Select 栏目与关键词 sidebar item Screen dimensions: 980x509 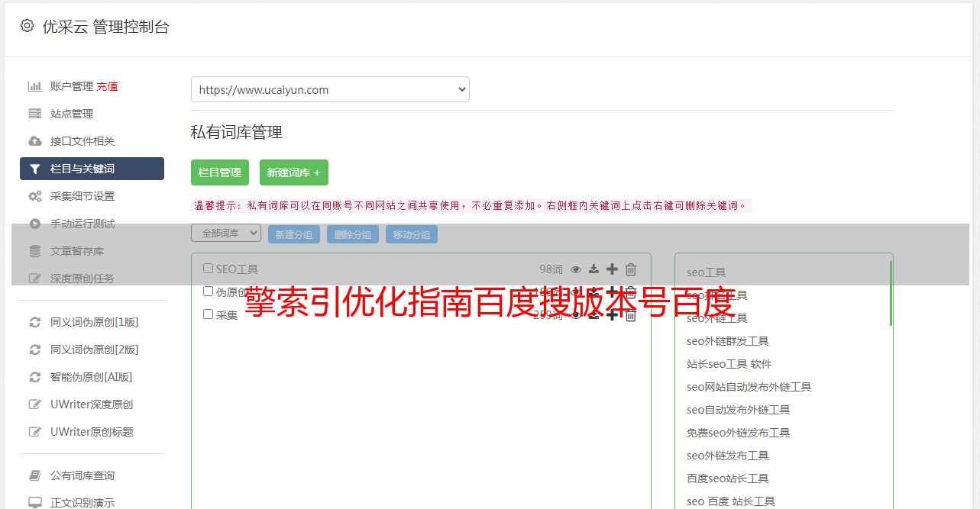[x=92, y=169]
